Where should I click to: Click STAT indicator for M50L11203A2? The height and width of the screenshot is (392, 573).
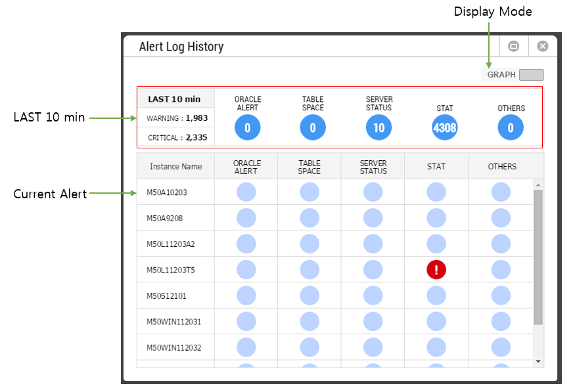coord(436,244)
